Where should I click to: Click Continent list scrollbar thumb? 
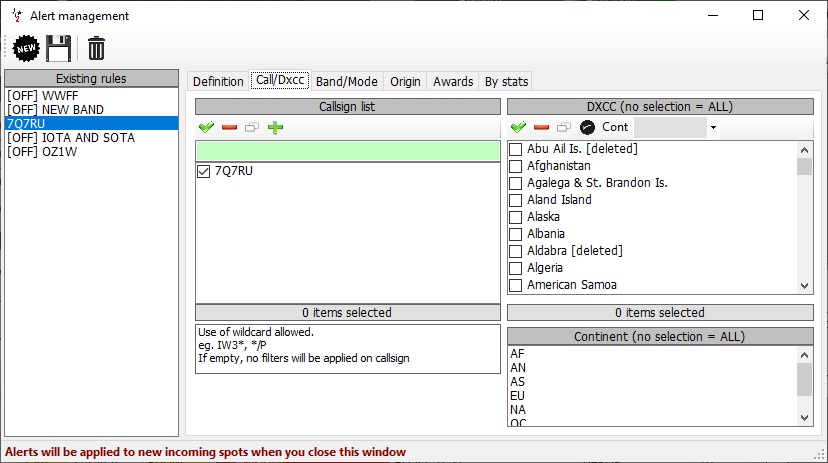coord(804,379)
